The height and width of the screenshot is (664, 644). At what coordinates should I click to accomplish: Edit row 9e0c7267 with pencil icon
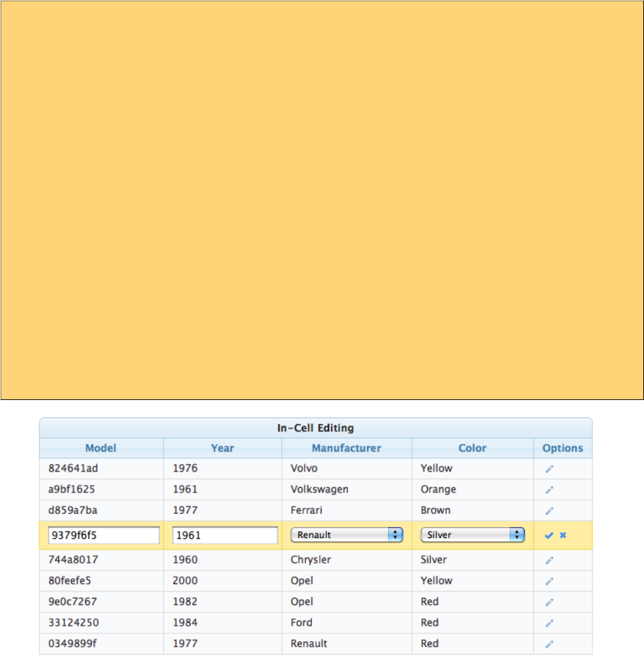[549, 602]
